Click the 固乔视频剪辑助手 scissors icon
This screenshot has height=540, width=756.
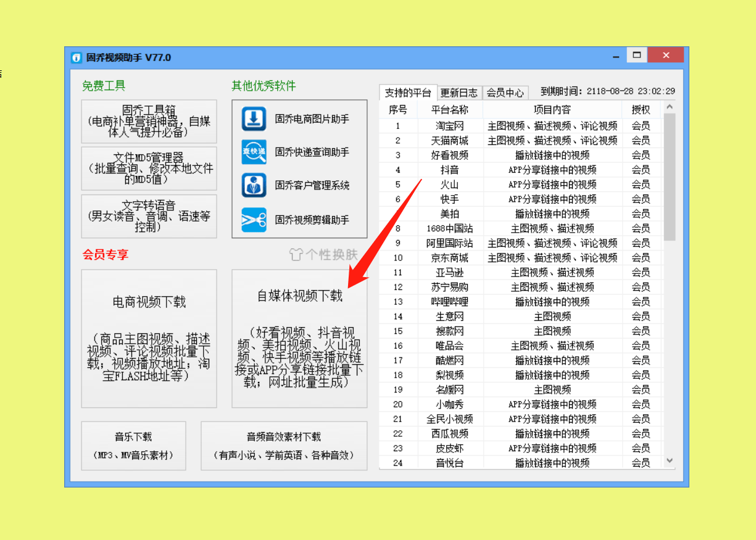(x=254, y=220)
